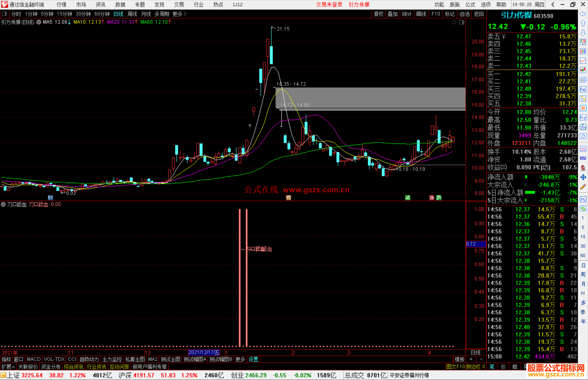Click the 交易未登录 login link
588x380 pixels.
[329, 5]
